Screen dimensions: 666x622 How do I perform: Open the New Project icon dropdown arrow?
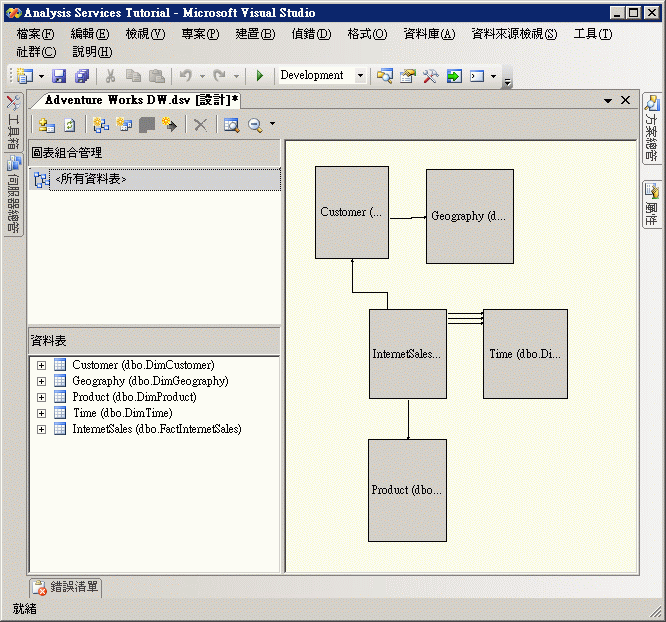(x=41, y=76)
